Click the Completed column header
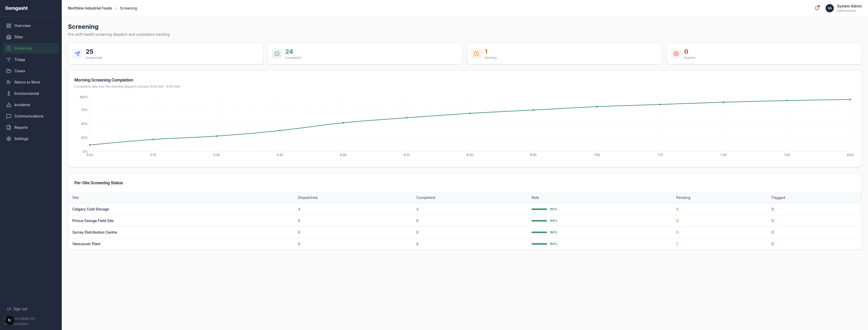The image size is (868, 330). (426, 198)
